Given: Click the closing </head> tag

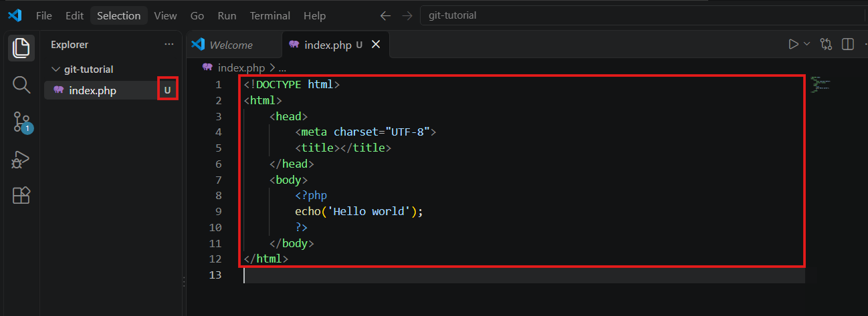Looking at the screenshot, I should click(x=292, y=164).
